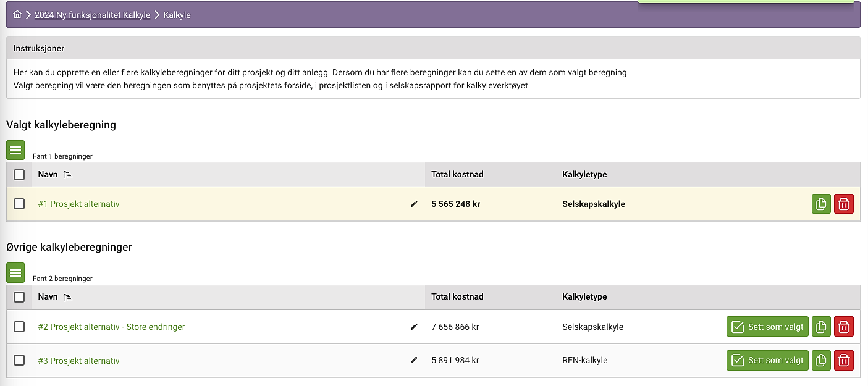The image size is (868, 386).
Task: Set #2 Prosjekt alternativ - Store endringer as valgt
Action: [767, 327]
